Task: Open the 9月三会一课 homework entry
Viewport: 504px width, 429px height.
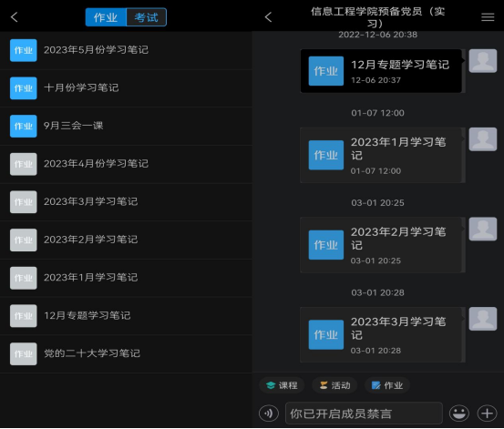Action: click(126, 126)
